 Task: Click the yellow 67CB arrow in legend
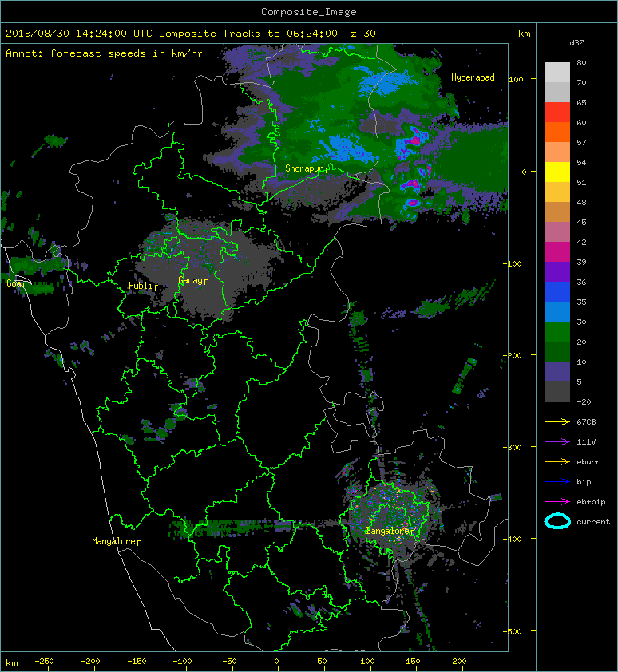pos(557,422)
